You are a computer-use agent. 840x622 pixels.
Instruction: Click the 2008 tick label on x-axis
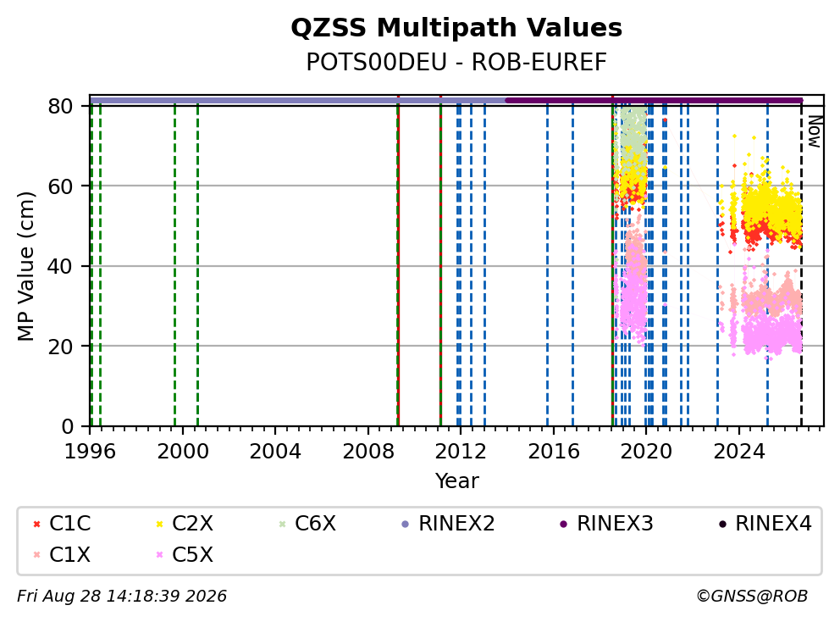(x=368, y=452)
